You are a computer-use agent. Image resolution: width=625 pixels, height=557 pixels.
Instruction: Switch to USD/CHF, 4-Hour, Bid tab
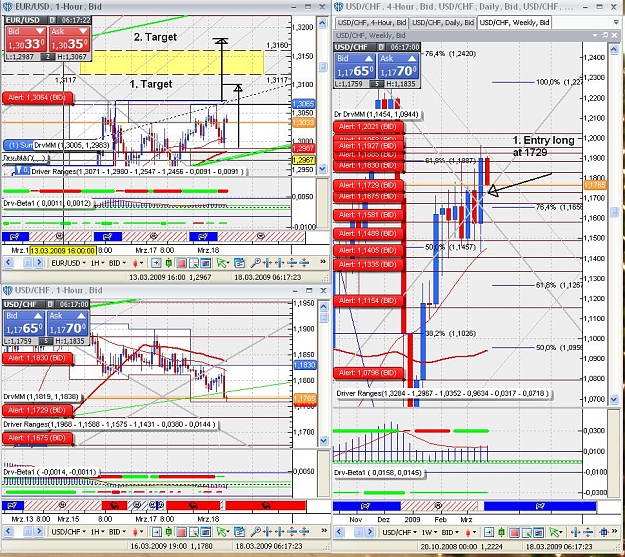tap(371, 23)
